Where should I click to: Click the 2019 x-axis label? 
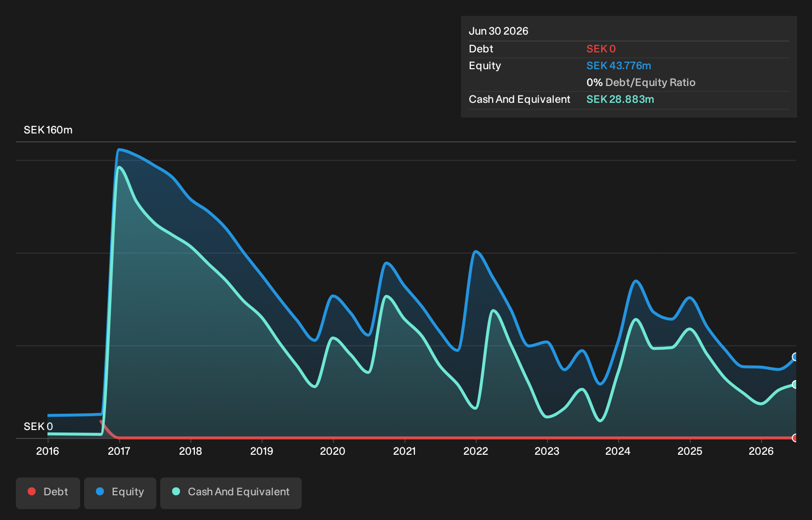[x=262, y=451]
